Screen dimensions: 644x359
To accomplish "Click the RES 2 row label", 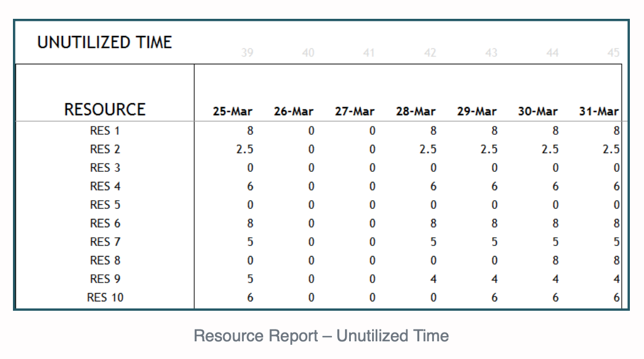I will click(105, 149).
